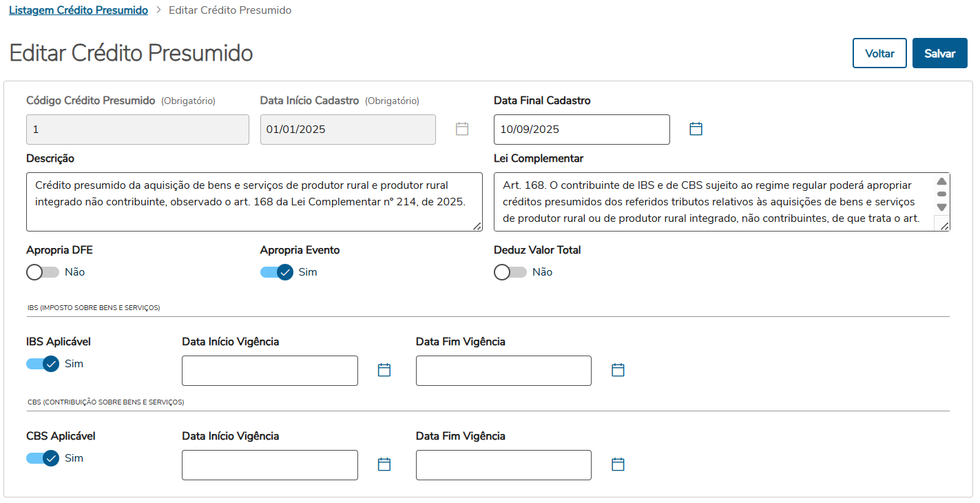Screen dimensions: 980x503
Task: Open CBS Data Início Vigência calendar
Action: 384,464
